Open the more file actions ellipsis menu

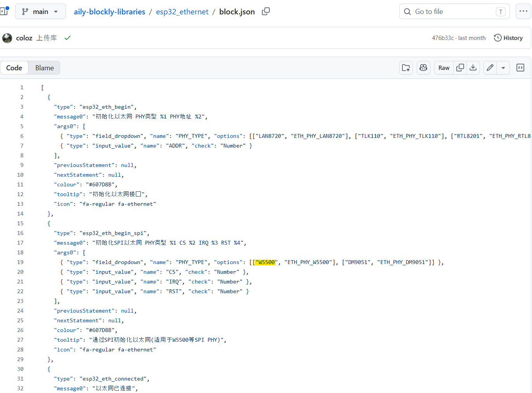523,11
